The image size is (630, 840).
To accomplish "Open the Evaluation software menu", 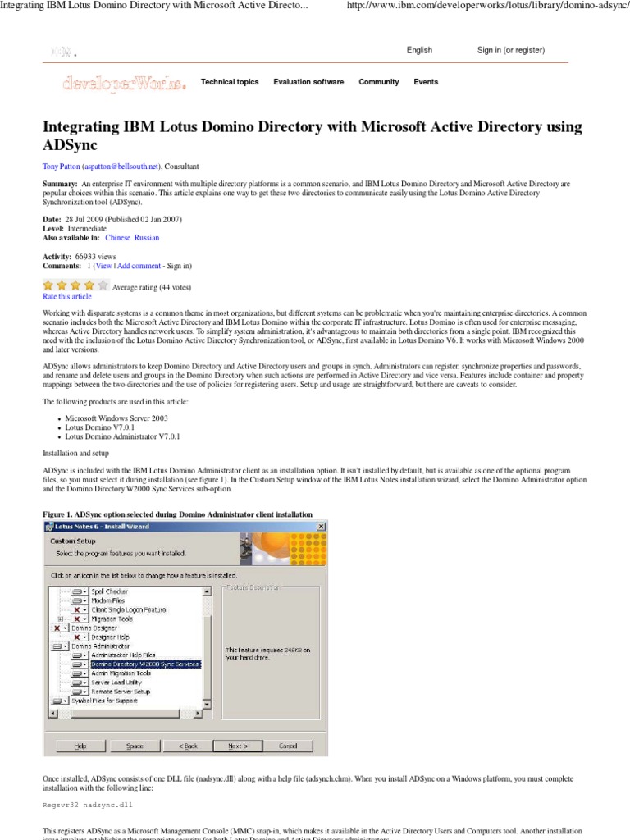I will click(308, 82).
